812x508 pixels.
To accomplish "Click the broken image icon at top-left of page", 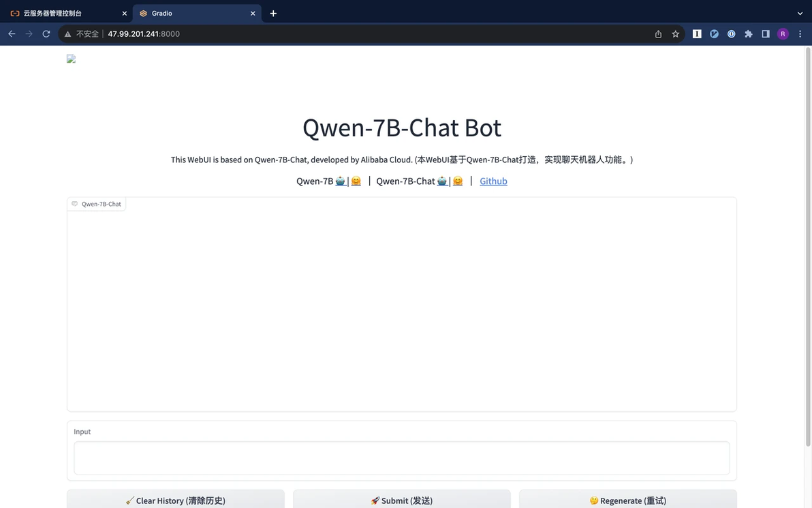I will coord(72,59).
